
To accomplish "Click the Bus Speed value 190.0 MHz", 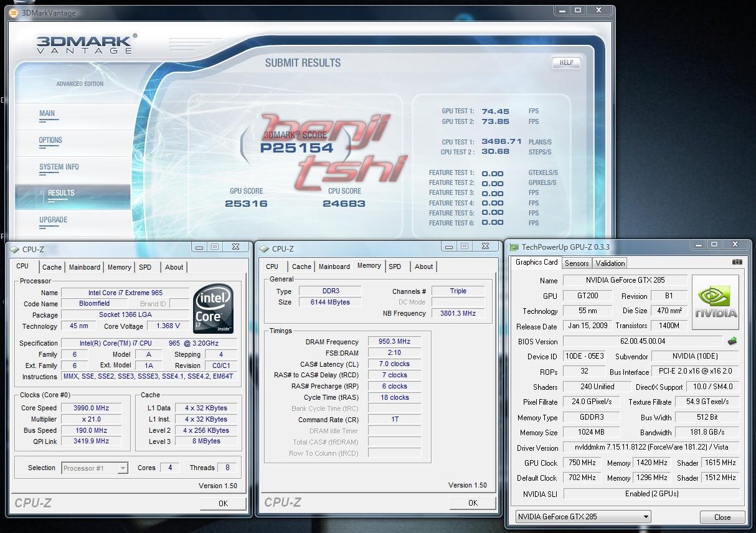I will coord(92,431).
